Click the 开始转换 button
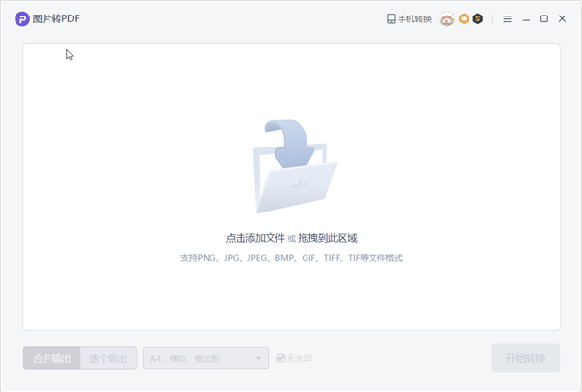Screen dimensions: 582x392 tap(526, 358)
